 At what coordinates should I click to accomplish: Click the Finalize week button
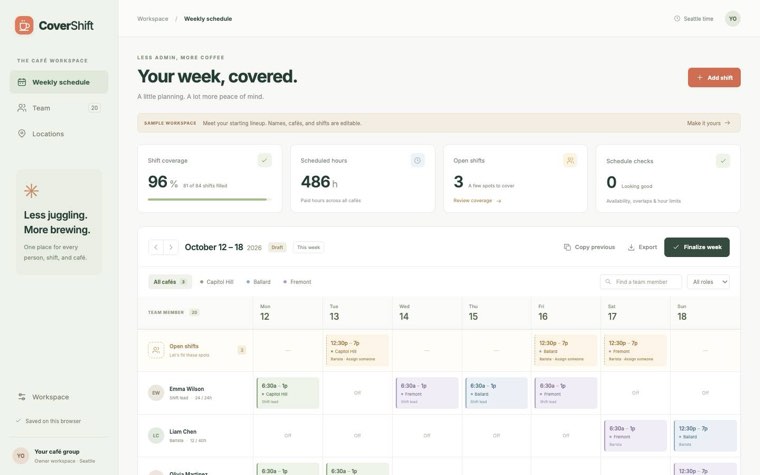point(697,247)
